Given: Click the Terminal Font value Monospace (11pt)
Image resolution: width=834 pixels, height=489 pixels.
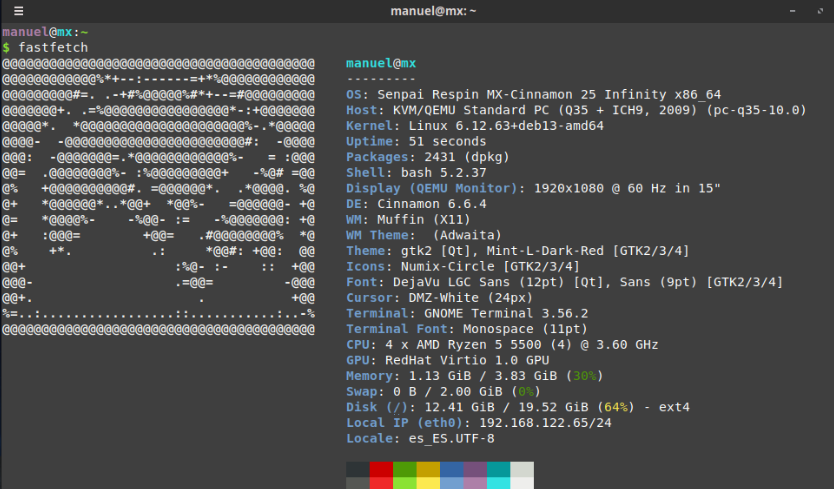Looking at the screenshot, I should click(x=525, y=329).
